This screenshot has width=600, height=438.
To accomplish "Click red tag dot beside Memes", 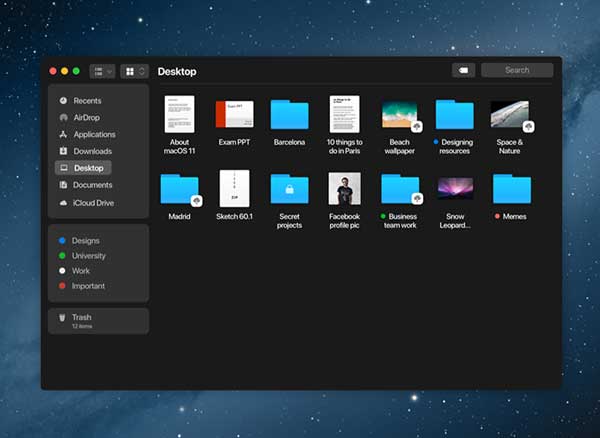I will coord(497,216).
